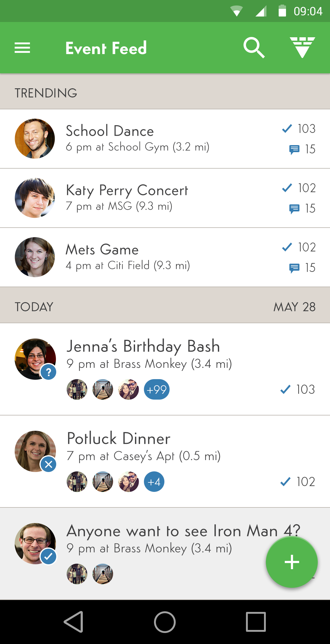Tap the X RSVP badge on Potluck Dinner avatar
The height and width of the screenshot is (644, 330).
click(x=49, y=464)
